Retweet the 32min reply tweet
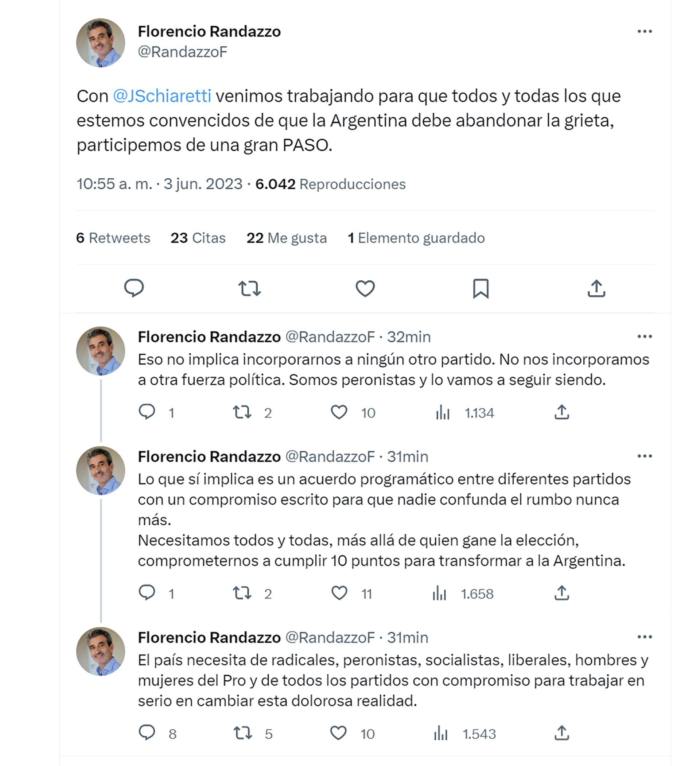This screenshot has height=766, width=700. pyautogui.click(x=242, y=412)
